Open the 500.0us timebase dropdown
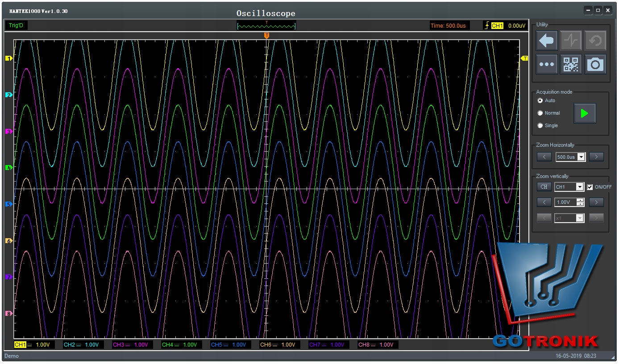Image resolution: width=619 pixels, height=364 pixels. [581, 157]
